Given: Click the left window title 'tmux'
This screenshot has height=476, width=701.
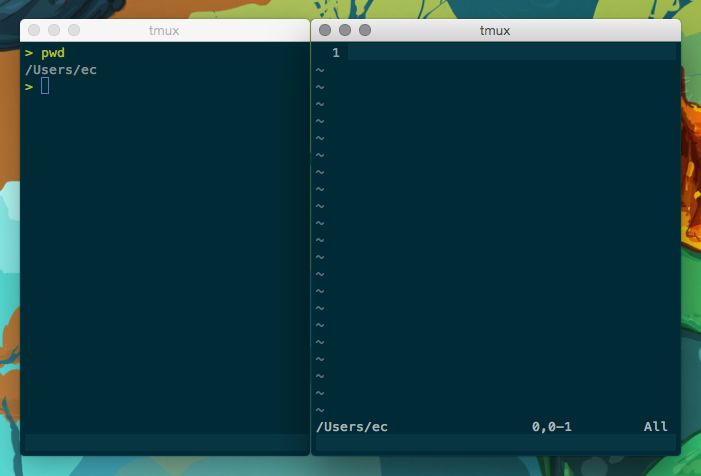Looking at the screenshot, I should pos(164,30).
